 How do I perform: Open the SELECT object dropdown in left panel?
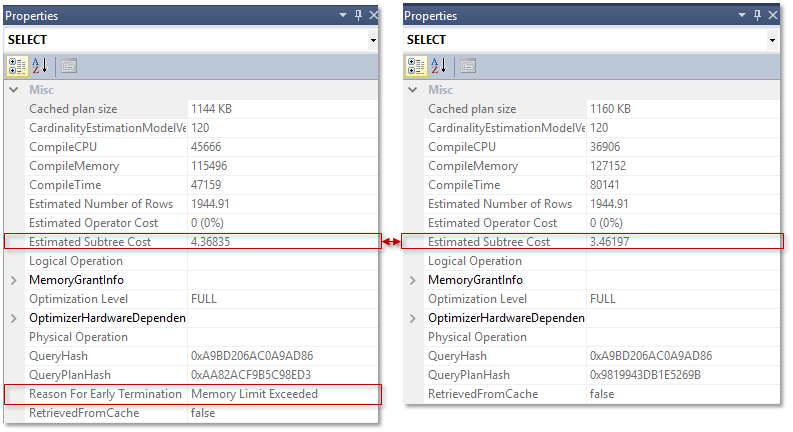pos(373,40)
